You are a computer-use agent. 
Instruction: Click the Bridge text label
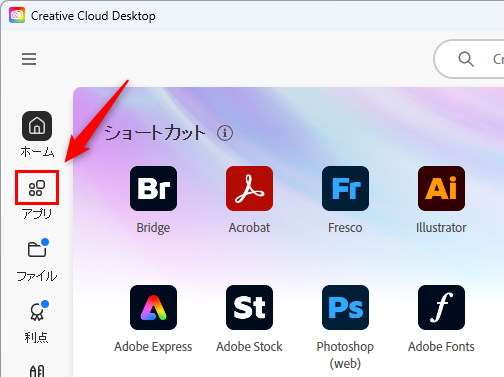point(153,228)
